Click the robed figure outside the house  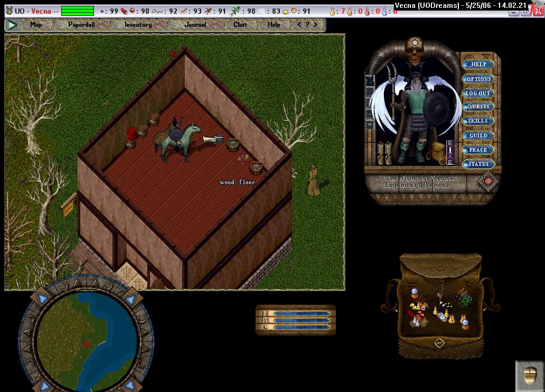[x=314, y=180]
